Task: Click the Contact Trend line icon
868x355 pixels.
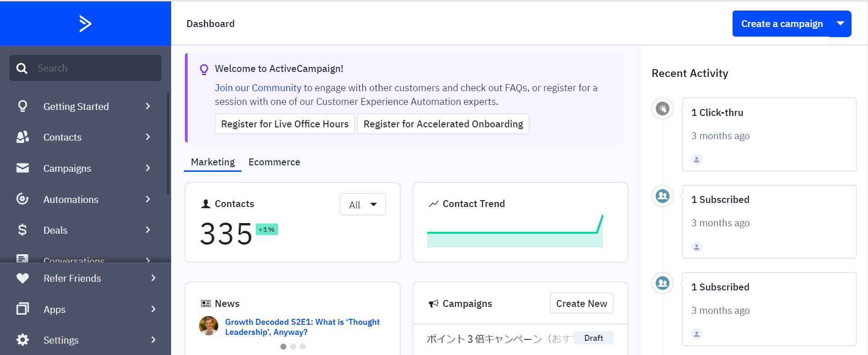Action: click(433, 204)
